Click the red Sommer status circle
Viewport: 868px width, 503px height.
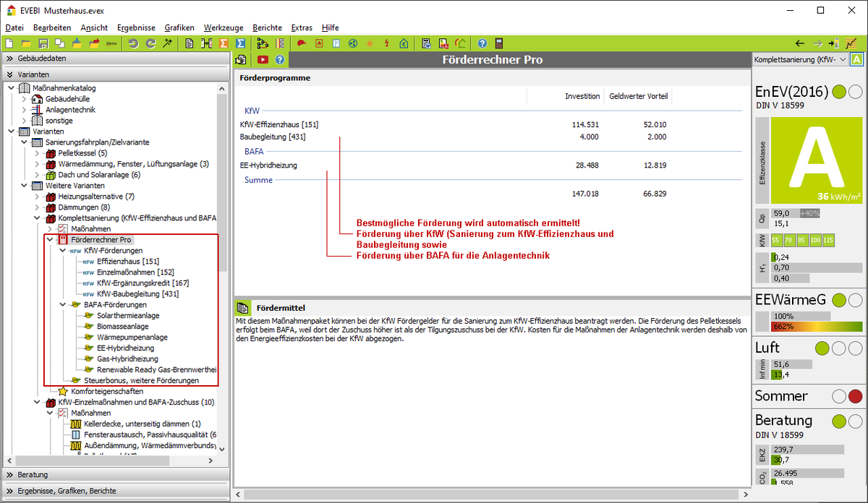coord(855,396)
